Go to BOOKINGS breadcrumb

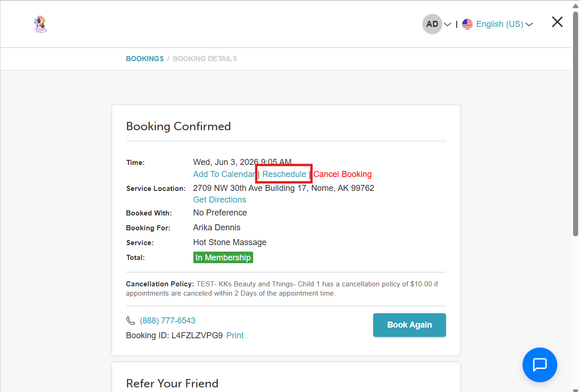(145, 59)
